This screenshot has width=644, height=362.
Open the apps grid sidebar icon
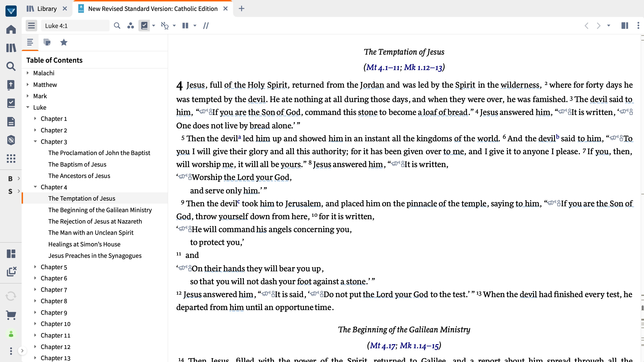[11, 158]
